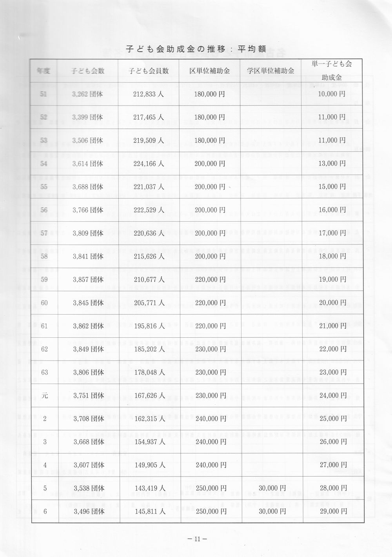Click the 212,833 人 member count cell

click(149, 94)
